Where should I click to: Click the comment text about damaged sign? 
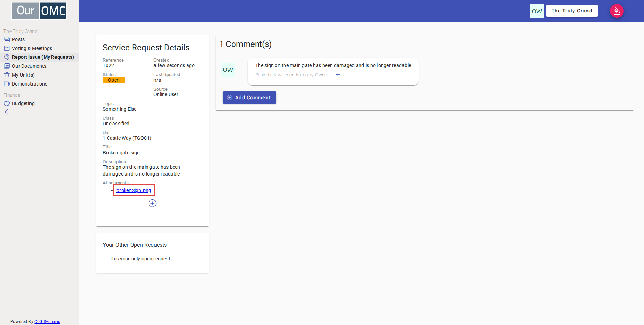tap(333, 65)
